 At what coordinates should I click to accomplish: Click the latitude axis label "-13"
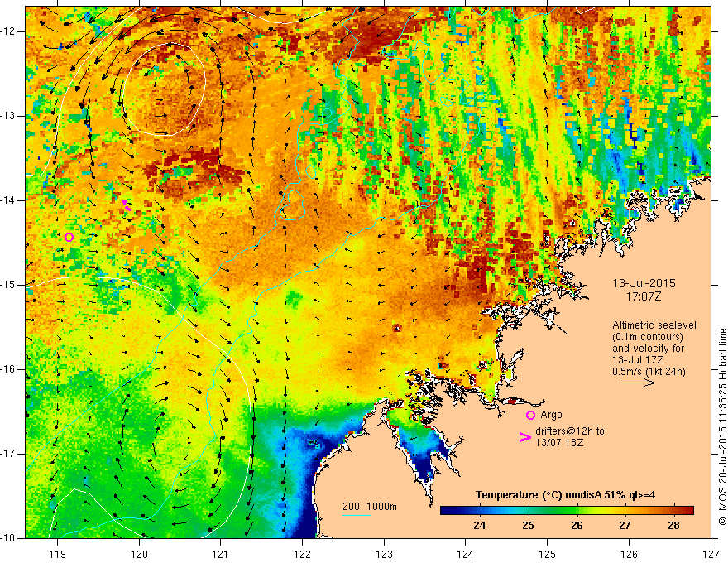click(x=8, y=116)
